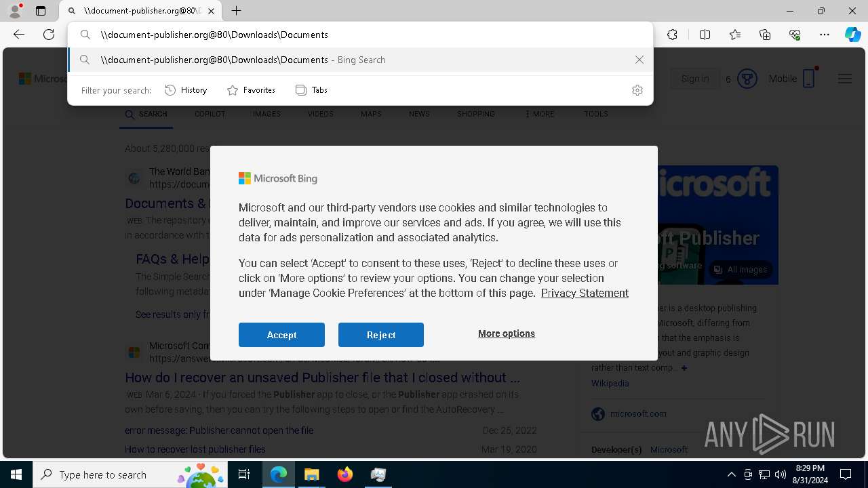Screen dimensions: 868x488
Task: Open the Edge profile icon
Action: pos(15,11)
